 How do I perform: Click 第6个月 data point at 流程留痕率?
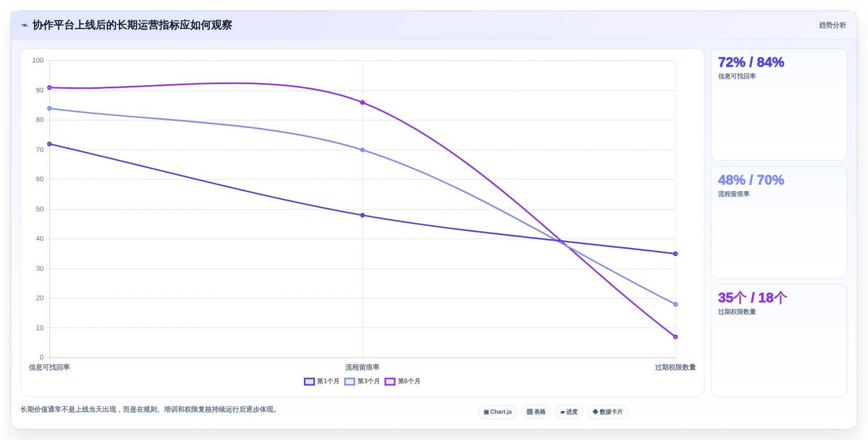(362, 103)
